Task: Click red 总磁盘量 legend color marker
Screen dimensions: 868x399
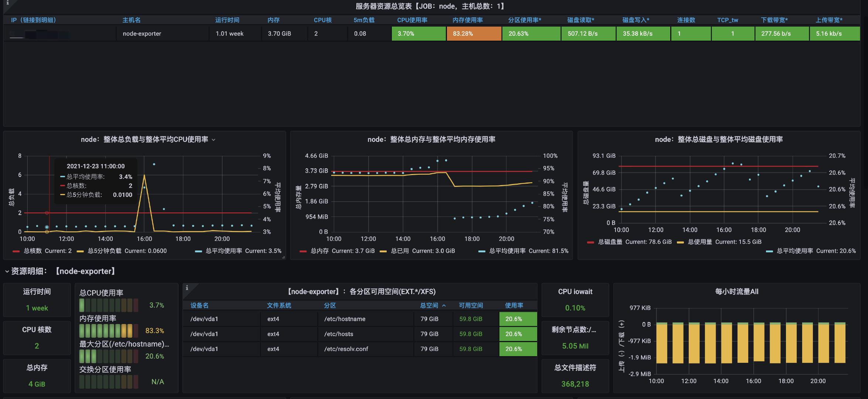Action: (590, 242)
